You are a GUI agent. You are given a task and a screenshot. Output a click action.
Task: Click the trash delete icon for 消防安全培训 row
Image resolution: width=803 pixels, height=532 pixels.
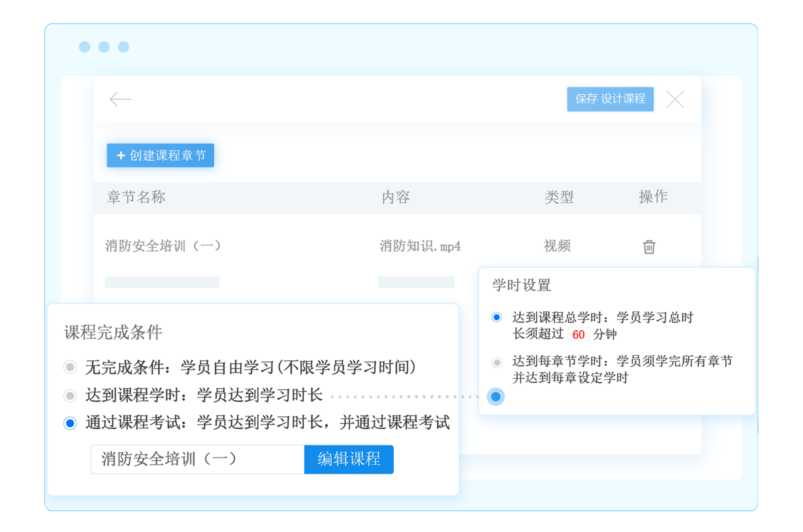pos(649,247)
